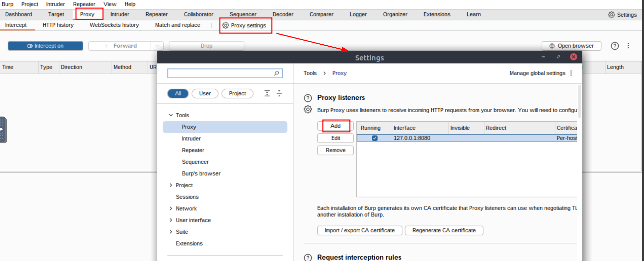Open the View menu
The height and width of the screenshot is (261, 644).
click(x=110, y=4)
